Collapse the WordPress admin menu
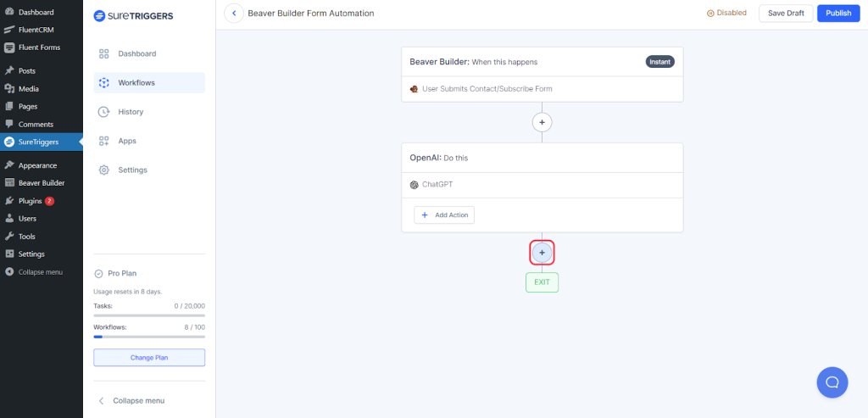 click(40, 272)
